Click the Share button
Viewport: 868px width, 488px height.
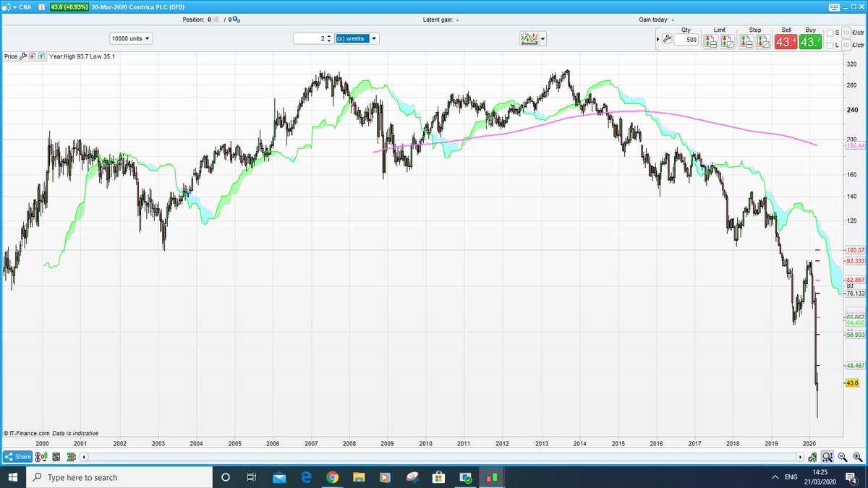(17, 457)
